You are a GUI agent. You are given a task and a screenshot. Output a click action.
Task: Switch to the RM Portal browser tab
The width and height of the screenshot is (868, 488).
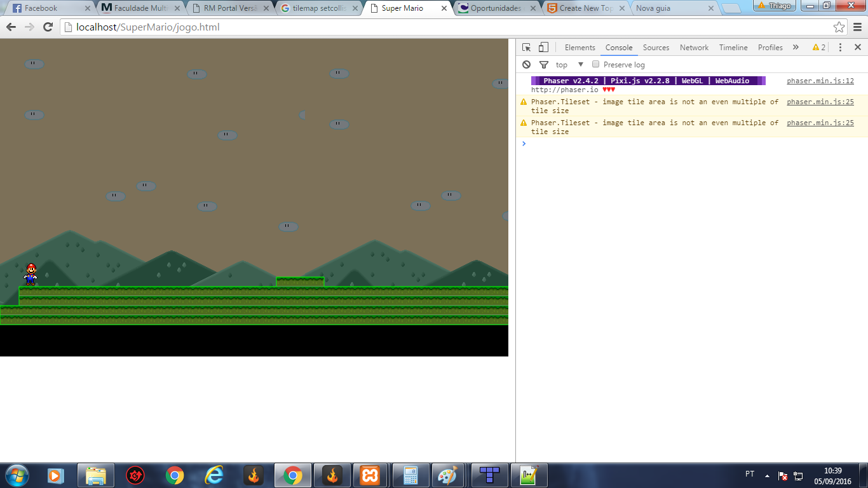click(231, 8)
